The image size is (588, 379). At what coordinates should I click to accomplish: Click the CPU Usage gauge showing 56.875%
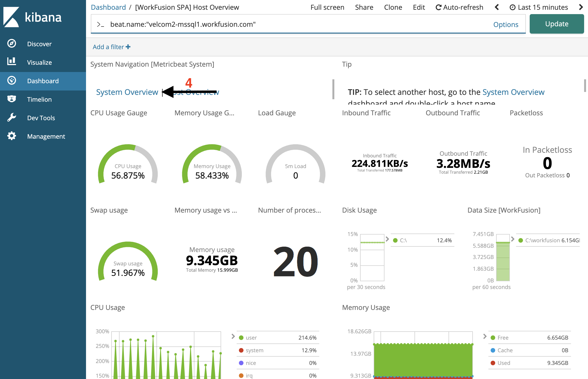pyautogui.click(x=128, y=164)
